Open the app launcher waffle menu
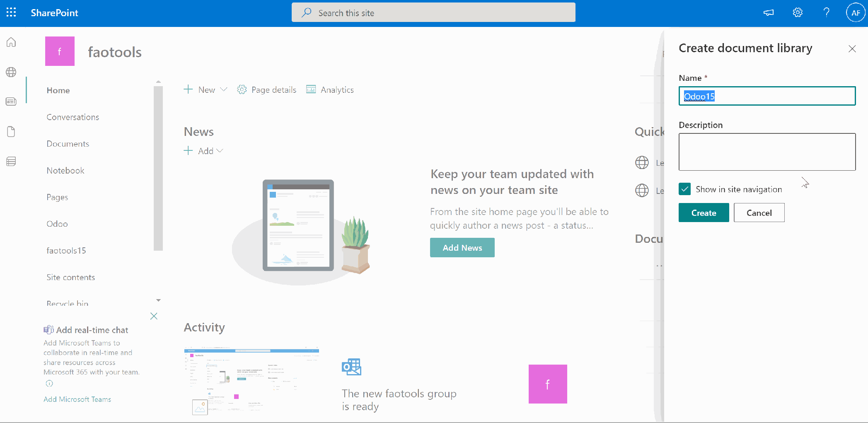 pos(11,12)
